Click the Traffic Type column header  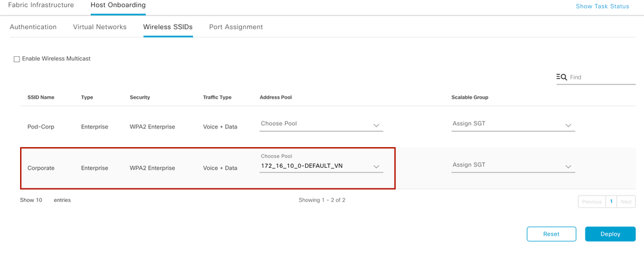coord(217,97)
